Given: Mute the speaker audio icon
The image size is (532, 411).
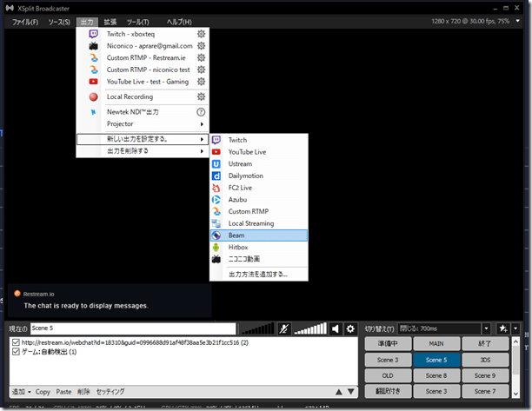Looking at the screenshot, I should (336, 328).
